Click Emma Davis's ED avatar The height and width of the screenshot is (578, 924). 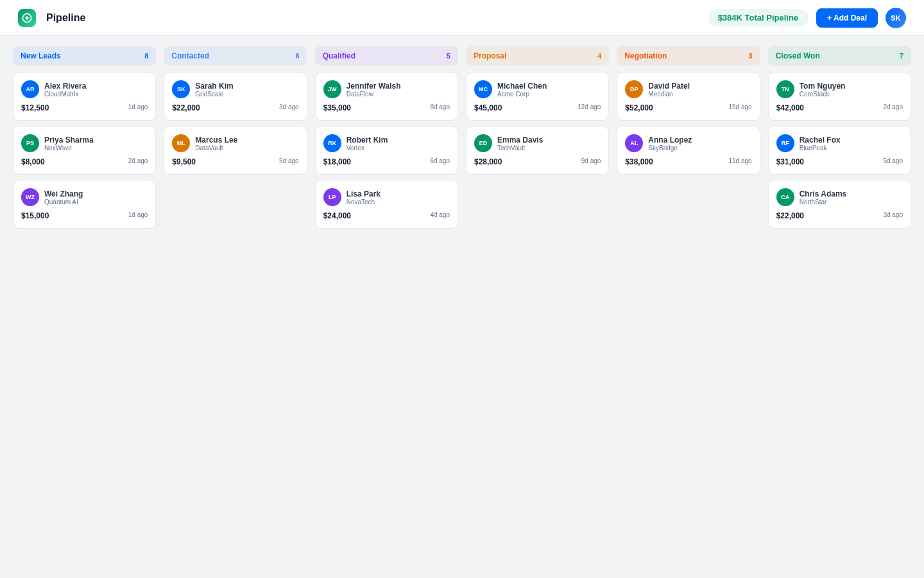click(x=483, y=143)
